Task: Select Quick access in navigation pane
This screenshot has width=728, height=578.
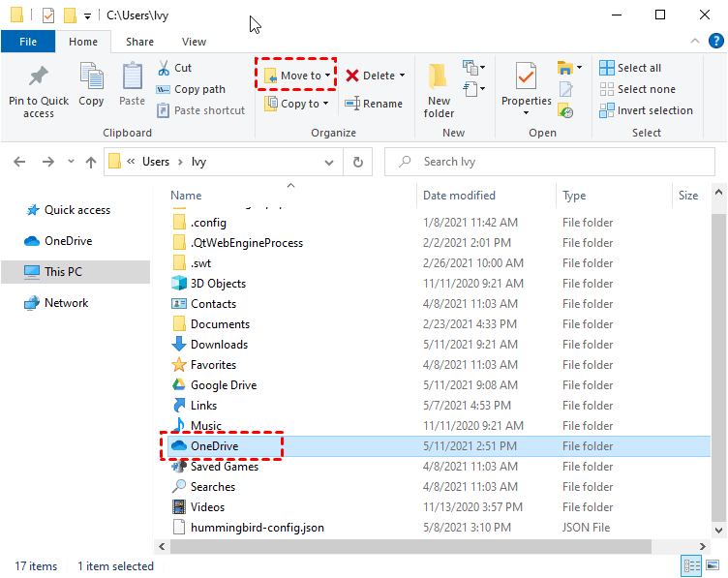Action: pyautogui.click(x=69, y=210)
